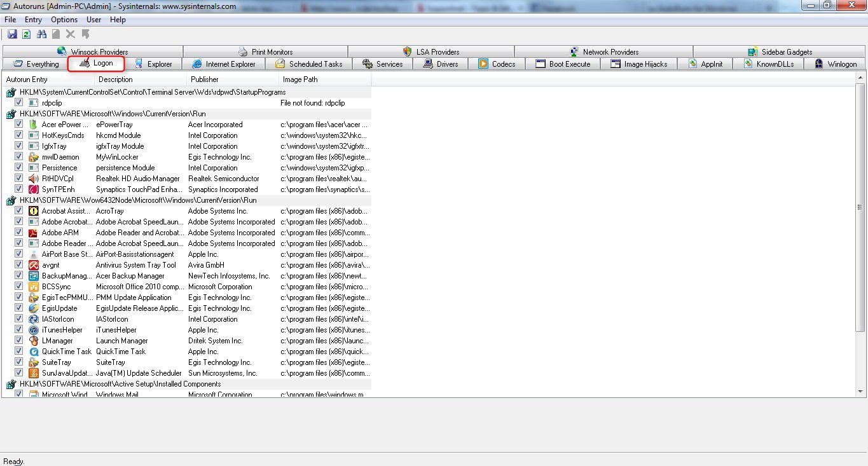Sort by Image Path column header
The width and height of the screenshot is (868, 466).
pos(325,79)
